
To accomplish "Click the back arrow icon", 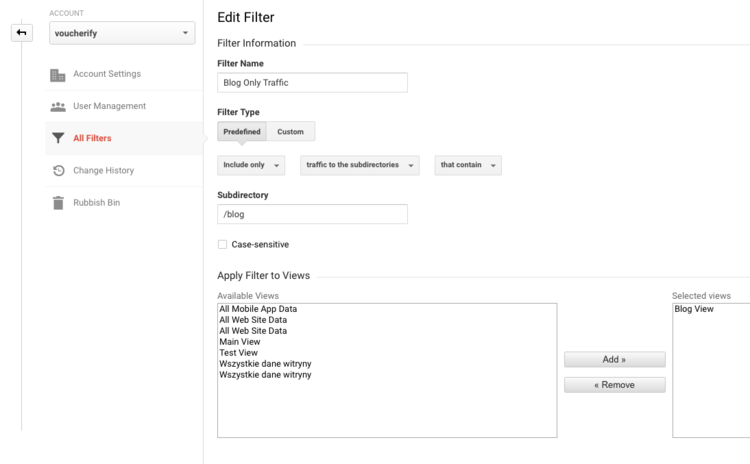I will [22, 33].
